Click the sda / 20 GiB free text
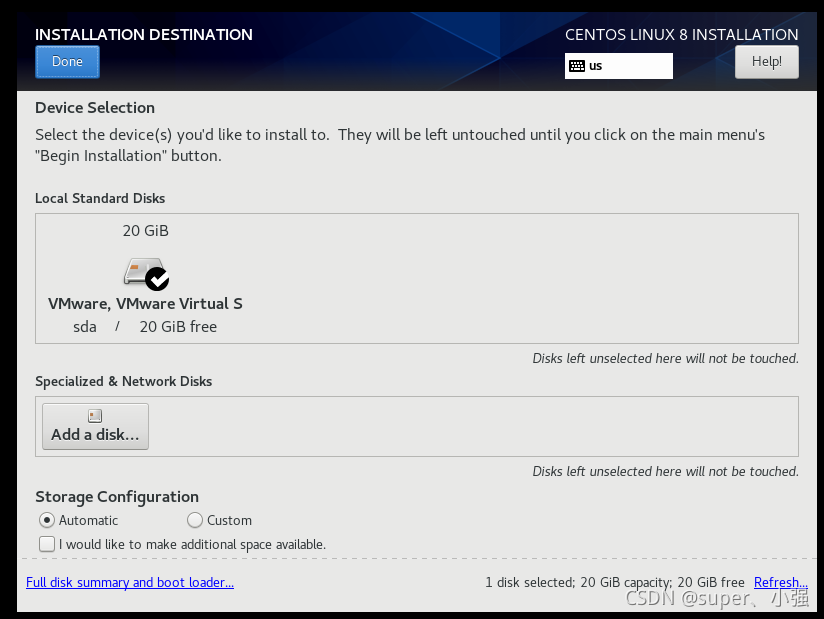Image resolution: width=824 pixels, height=619 pixels. click(145, 327)
